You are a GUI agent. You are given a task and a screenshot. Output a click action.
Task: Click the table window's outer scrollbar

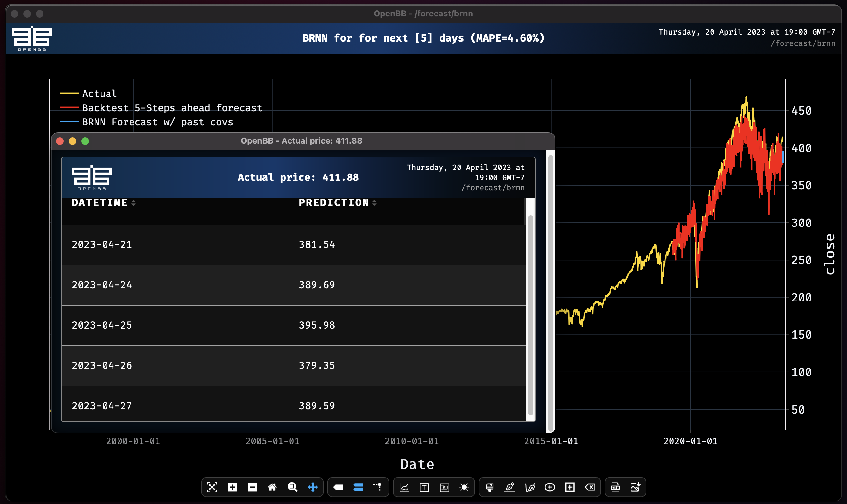(x=550, y=294)
